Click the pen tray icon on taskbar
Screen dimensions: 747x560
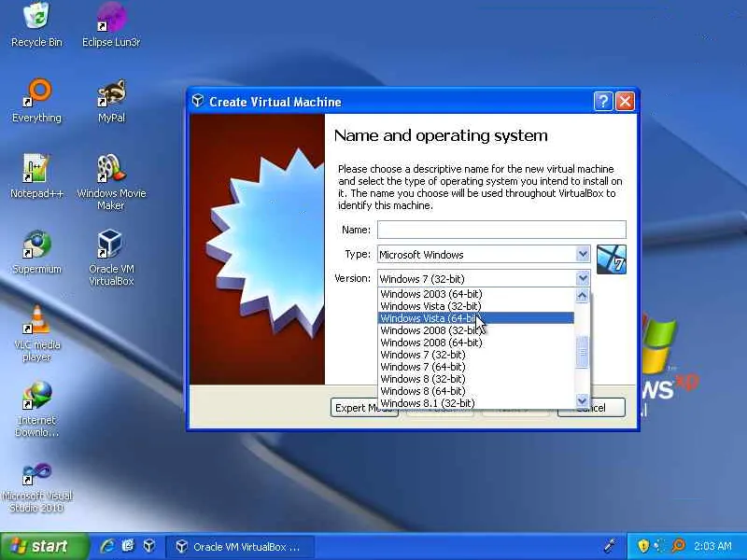(610, 546)
